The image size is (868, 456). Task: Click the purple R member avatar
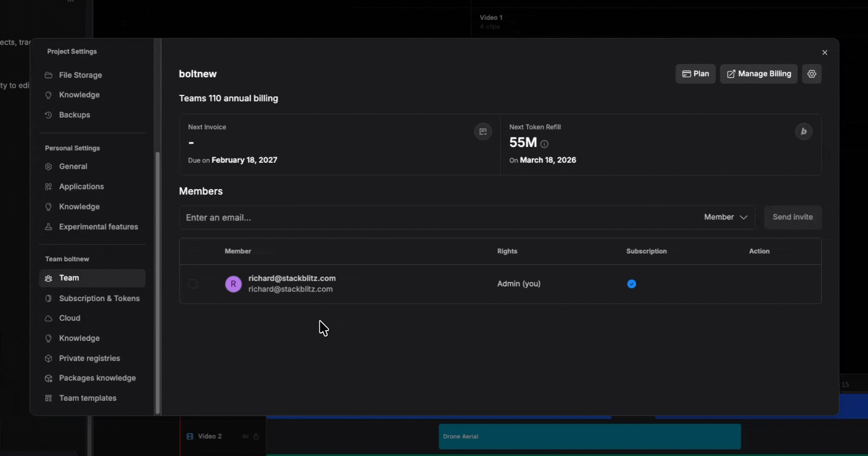[233, 284]
